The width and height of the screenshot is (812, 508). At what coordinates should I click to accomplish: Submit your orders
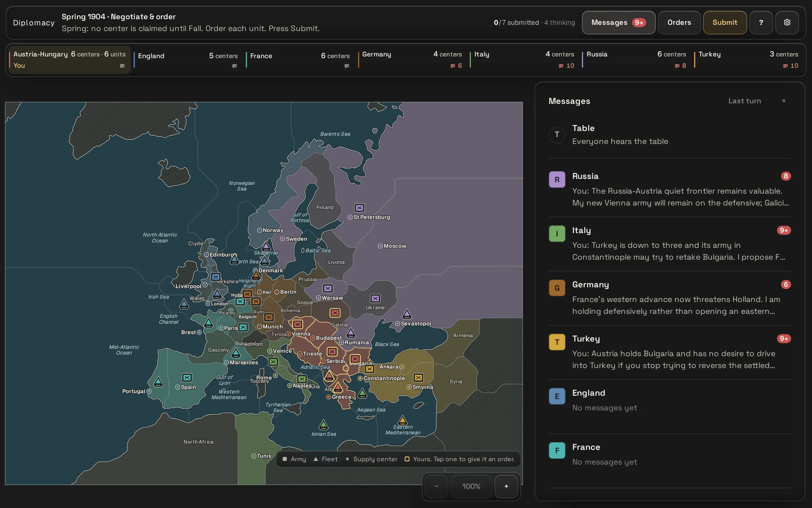[x=725, y=23]
